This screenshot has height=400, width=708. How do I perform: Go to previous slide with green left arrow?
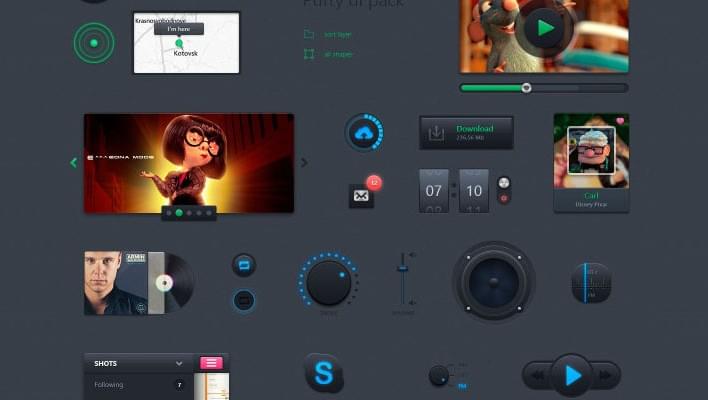point(74,163)
